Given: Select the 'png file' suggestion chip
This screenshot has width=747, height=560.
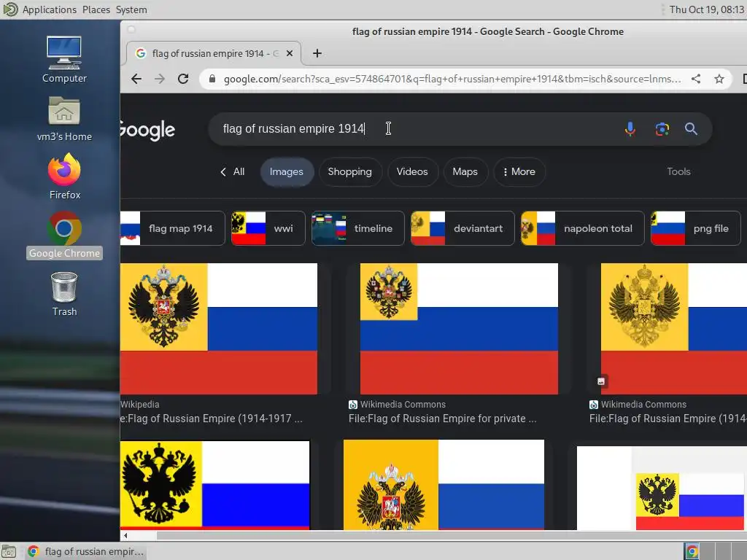Looking at the screenshot, I should point(695,228).
